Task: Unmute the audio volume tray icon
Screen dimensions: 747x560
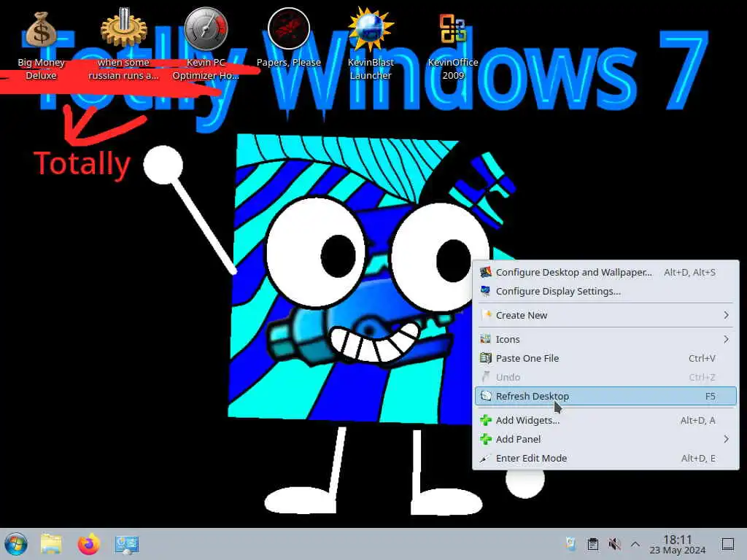Action: click(x=614, y=544)
